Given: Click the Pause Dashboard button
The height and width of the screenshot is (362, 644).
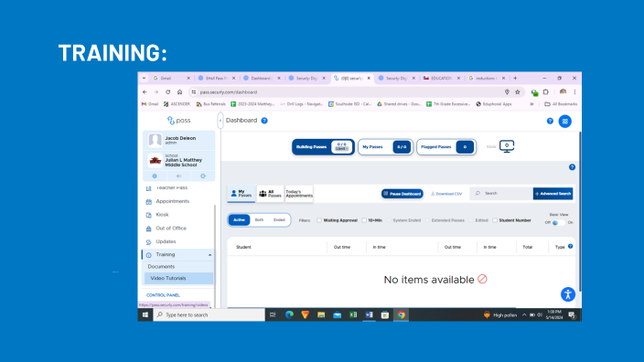Looking at the screenshot, I should pos(402,194).
